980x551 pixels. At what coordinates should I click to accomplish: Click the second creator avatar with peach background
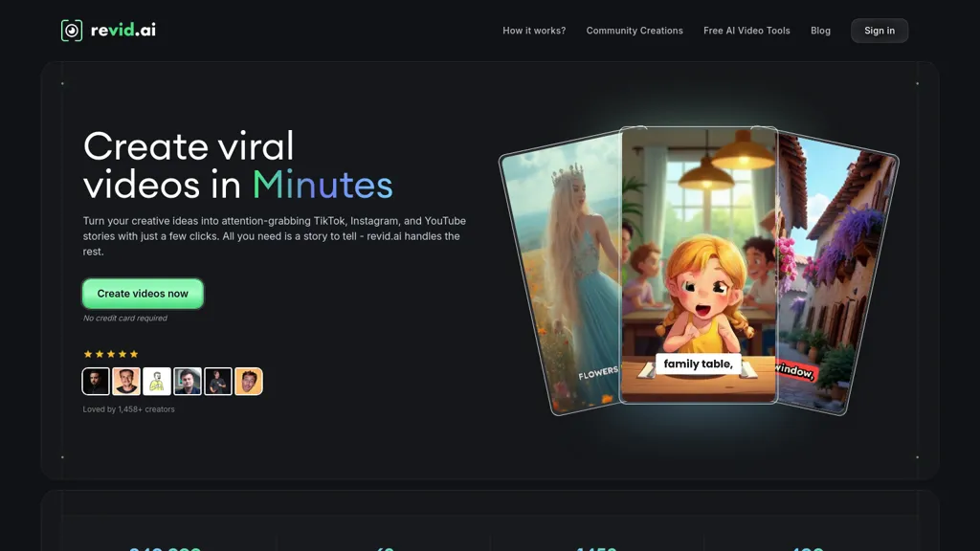[x=126, y=382]
